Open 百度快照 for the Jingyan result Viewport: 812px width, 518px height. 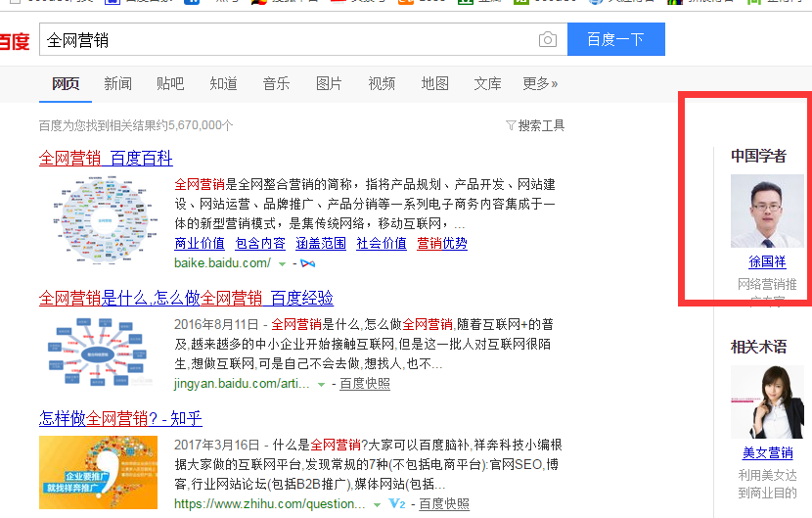tap(365, 384)
